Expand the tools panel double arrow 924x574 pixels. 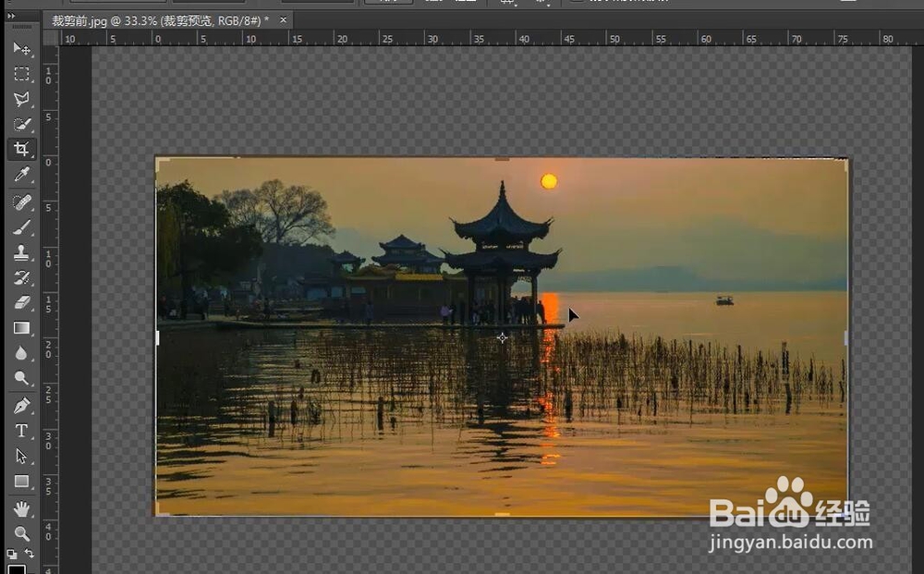click(x=11, y=16)
